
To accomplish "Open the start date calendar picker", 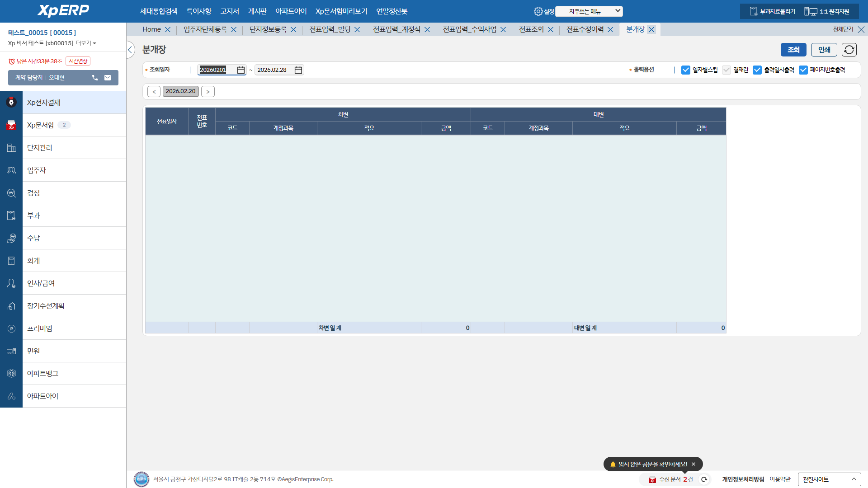I will click(241, 70).
